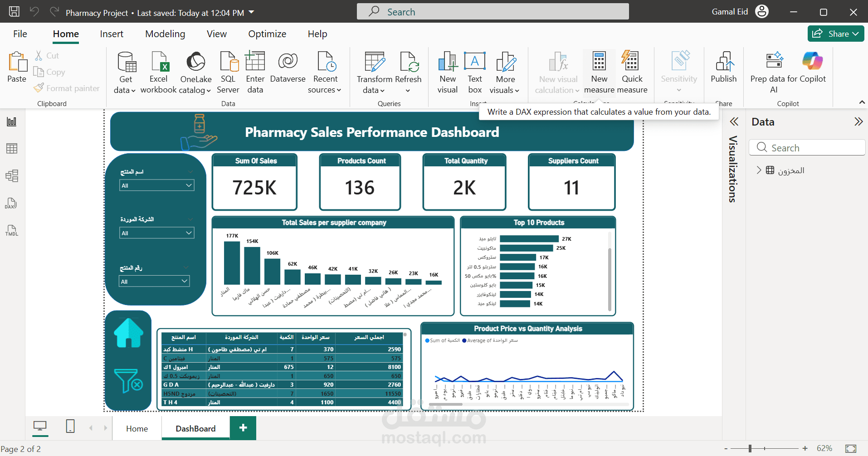Click the zoom in plus button

click(805, 448)
